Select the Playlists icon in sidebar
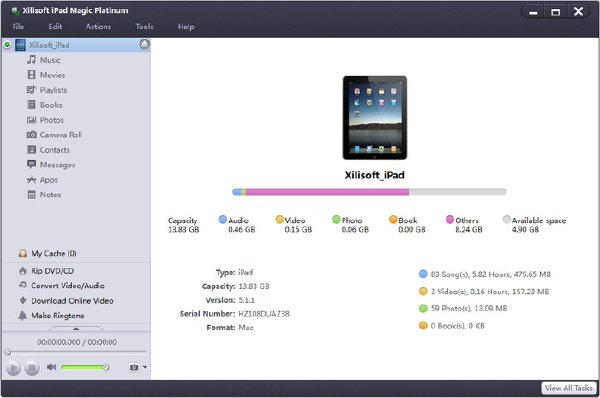600x398 pixels. [x=31, y=90]
